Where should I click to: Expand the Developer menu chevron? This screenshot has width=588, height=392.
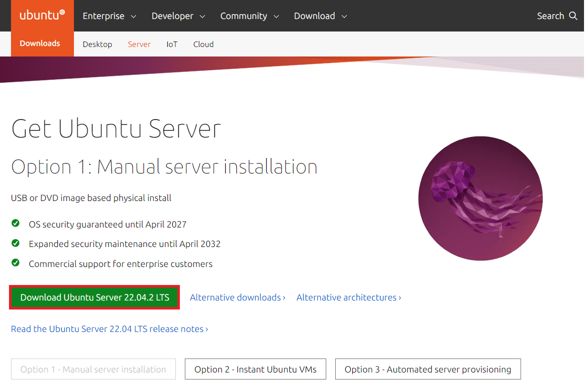tap(202, 16)
